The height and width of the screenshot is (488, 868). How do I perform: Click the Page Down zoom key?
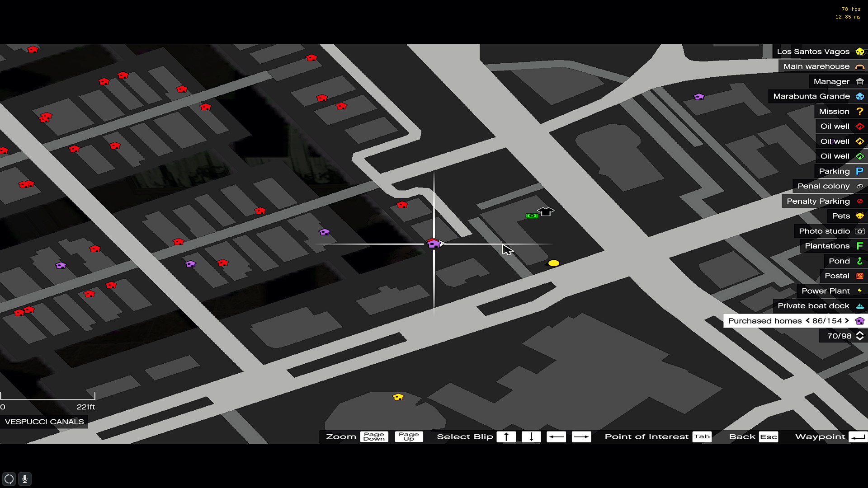(374, 436)
